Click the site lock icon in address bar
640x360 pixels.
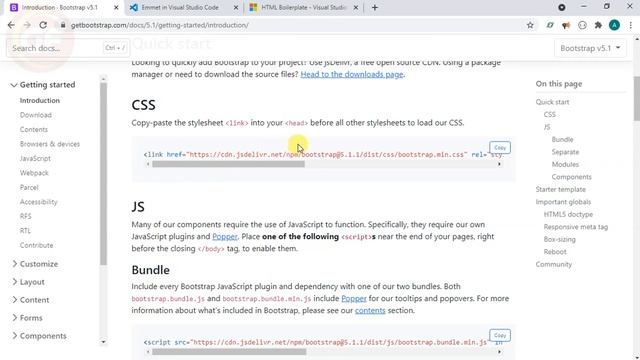pos(63,25)
